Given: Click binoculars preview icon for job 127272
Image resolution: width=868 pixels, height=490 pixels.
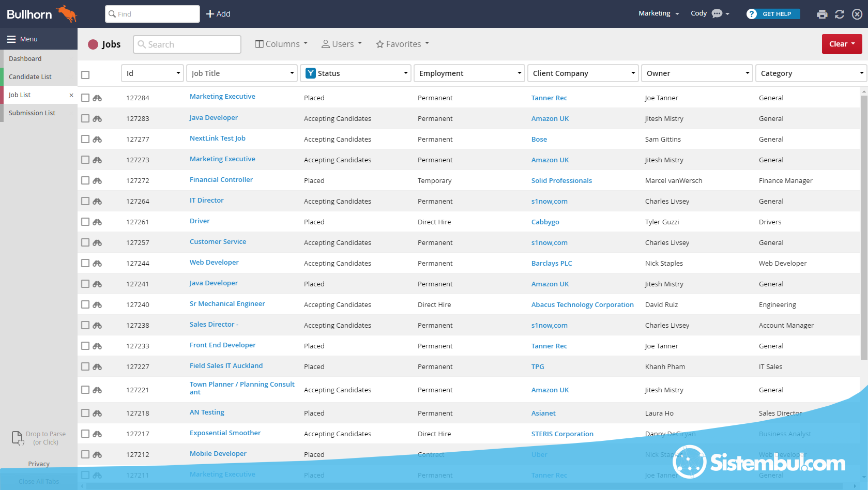Looking at the screenshot, I should [97, 180].
